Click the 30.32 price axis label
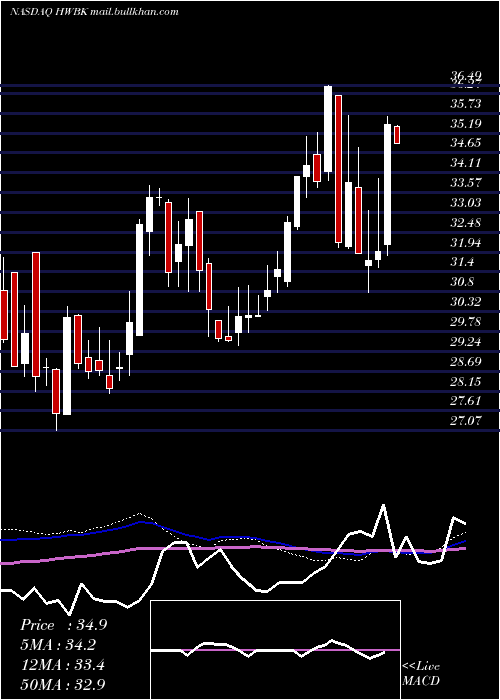 465,302
